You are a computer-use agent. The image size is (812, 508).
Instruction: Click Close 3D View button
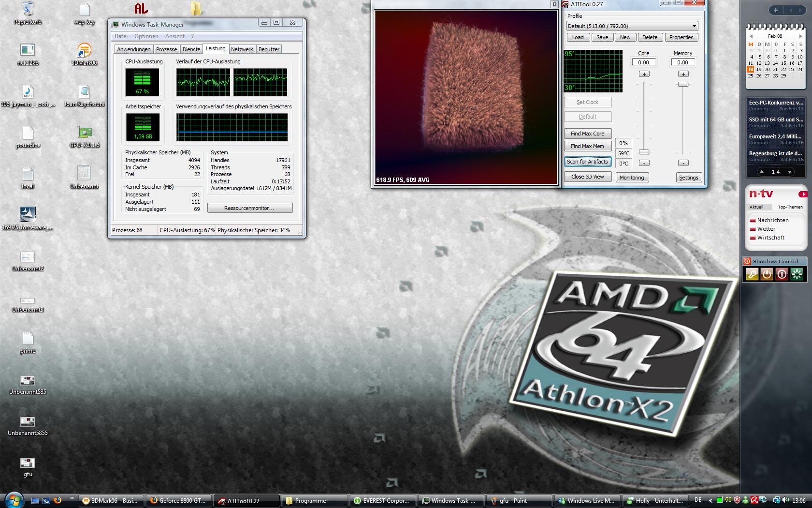tap(588, 177)
